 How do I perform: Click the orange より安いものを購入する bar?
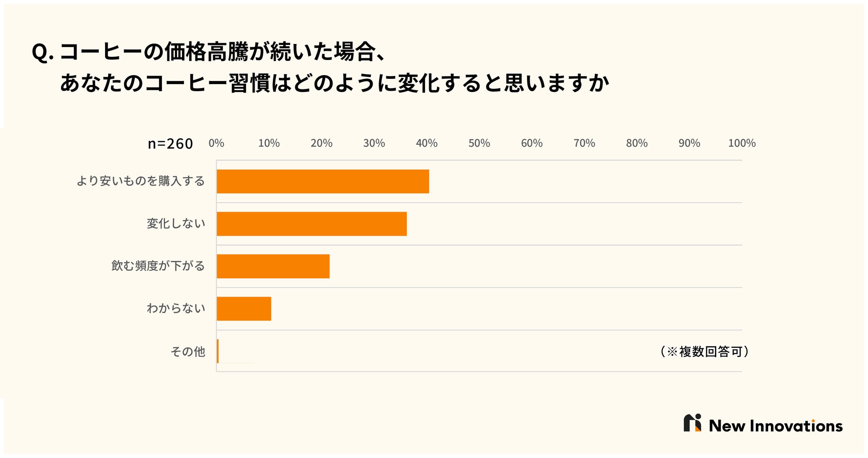(323, 181)
